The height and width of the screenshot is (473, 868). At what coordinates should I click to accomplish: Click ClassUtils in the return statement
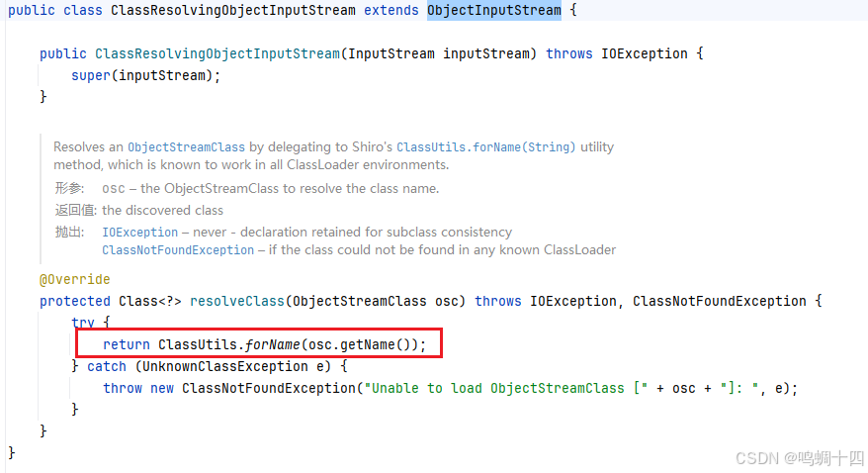(x=198, y=344)
